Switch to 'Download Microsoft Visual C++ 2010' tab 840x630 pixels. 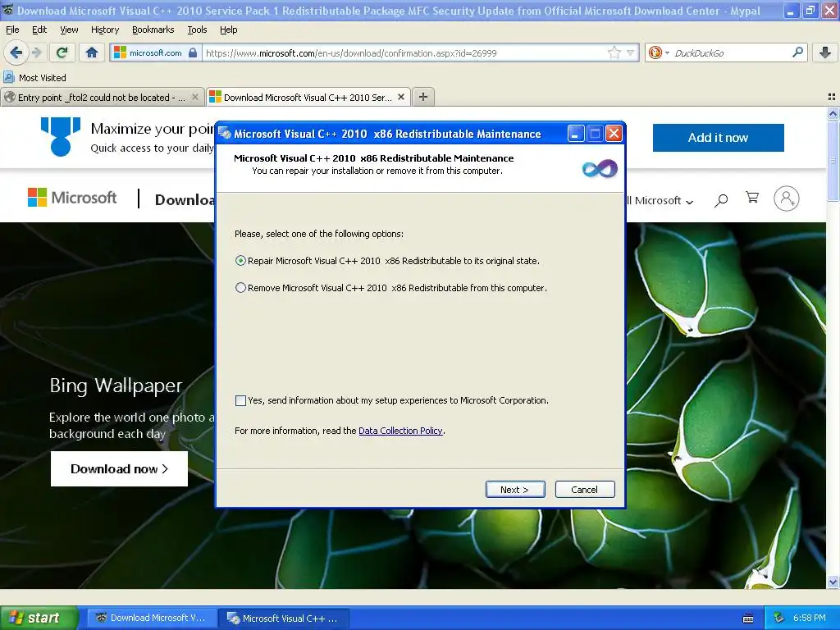tap(308, 97)
